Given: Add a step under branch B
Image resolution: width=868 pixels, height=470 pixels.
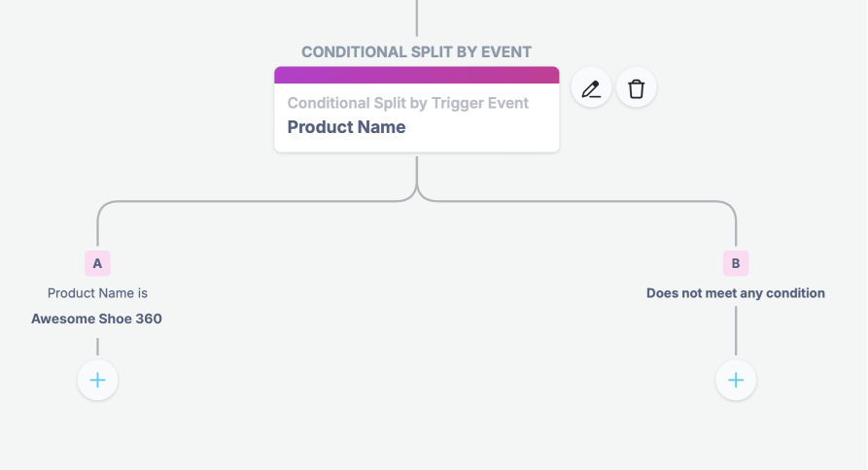Looking at the screenshot, I should click(736, 380).
